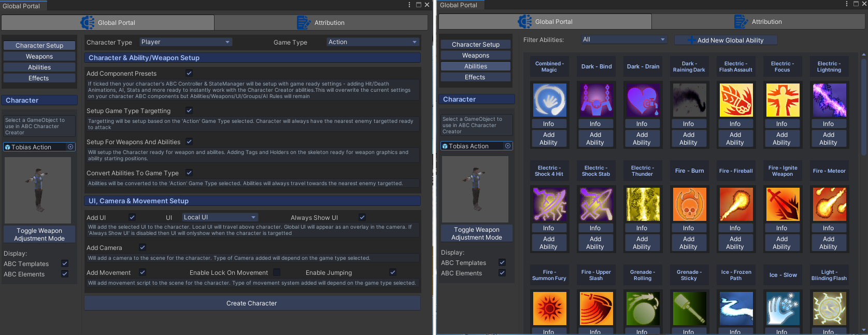Click the Grenade Sticky ability icon
The image size is (868, 335).
689,309
